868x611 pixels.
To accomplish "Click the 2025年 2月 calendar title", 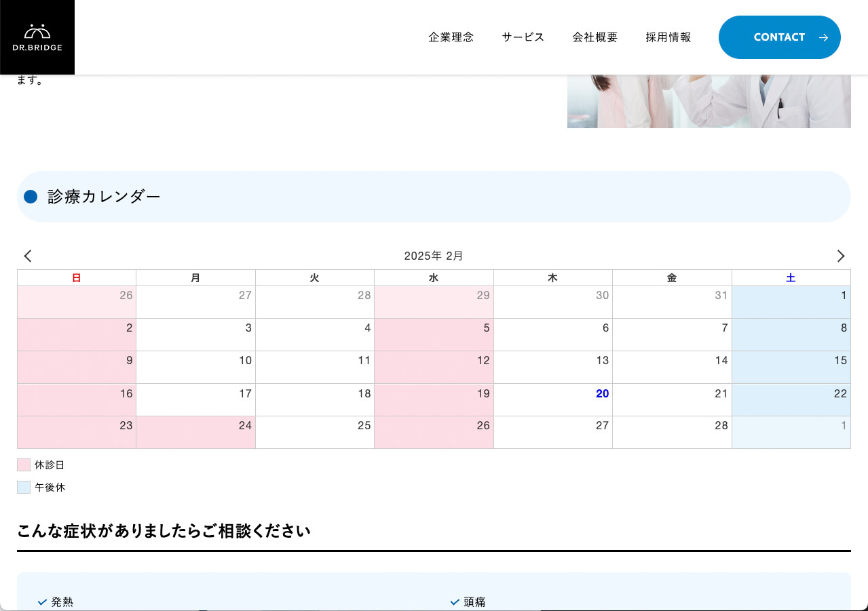I will (434, 256).
